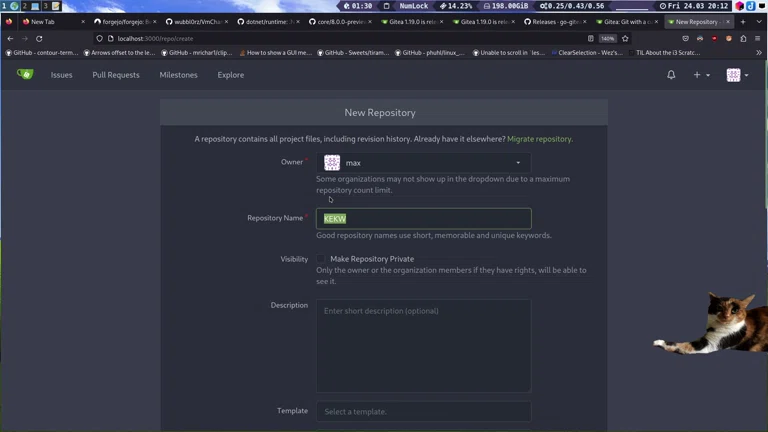Expand the Owner dropdown showing max
The height and width of the screenshot is (432, 768).
424,162
